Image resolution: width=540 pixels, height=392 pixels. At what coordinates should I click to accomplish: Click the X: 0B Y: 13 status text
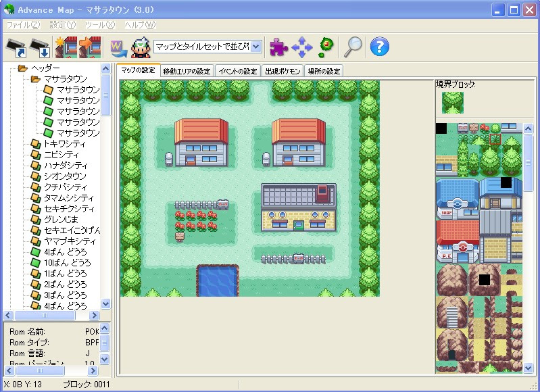23,385
